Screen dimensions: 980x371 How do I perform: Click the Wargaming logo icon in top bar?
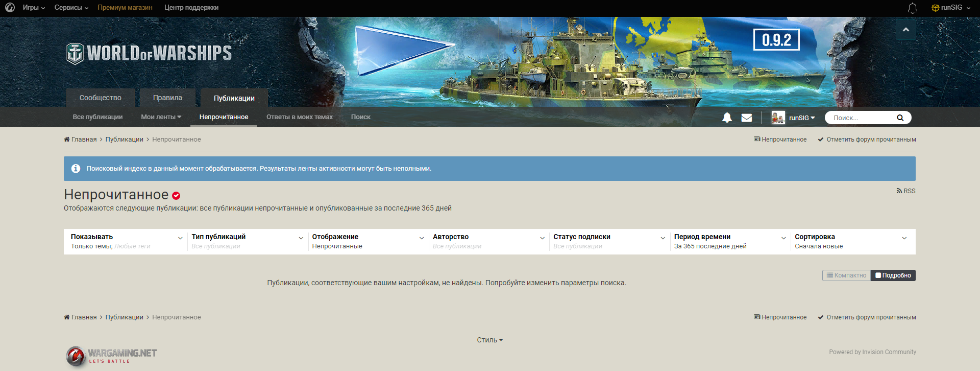[10, 8]
